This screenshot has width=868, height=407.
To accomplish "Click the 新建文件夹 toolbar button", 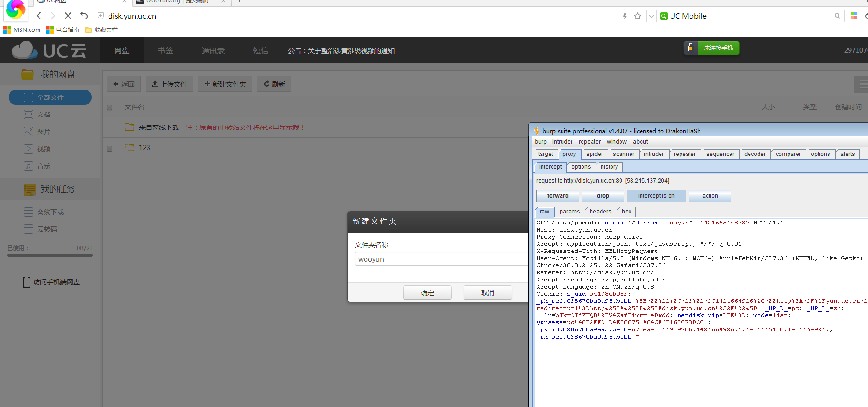I will point(225,84).
